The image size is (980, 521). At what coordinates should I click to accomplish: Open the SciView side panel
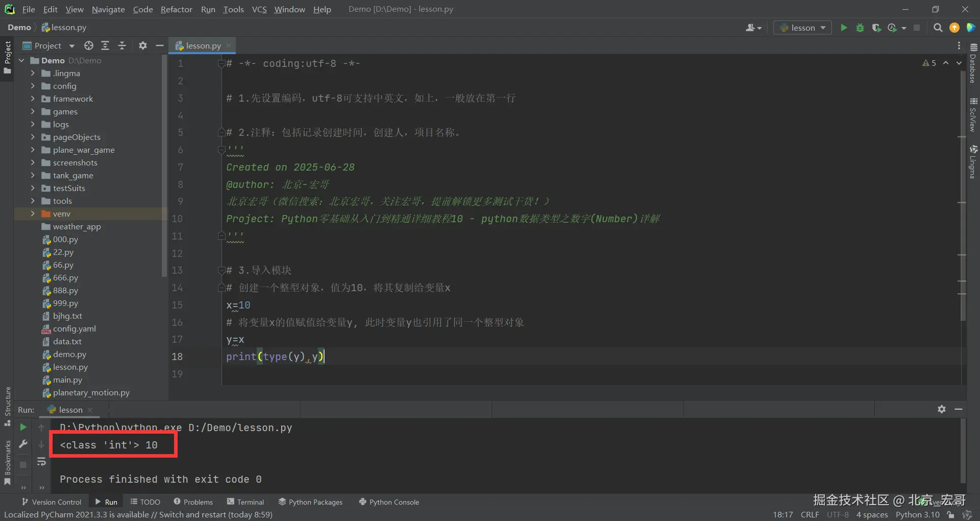tap(973, 114)
